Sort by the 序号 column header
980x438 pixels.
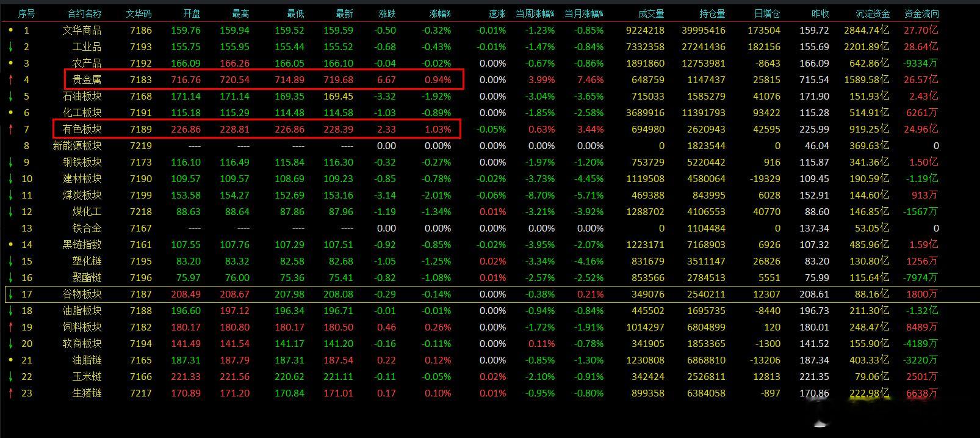coord(26,13)
